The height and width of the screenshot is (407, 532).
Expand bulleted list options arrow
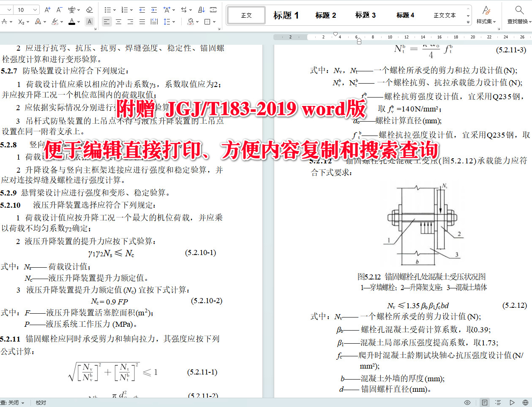[115, 10]
